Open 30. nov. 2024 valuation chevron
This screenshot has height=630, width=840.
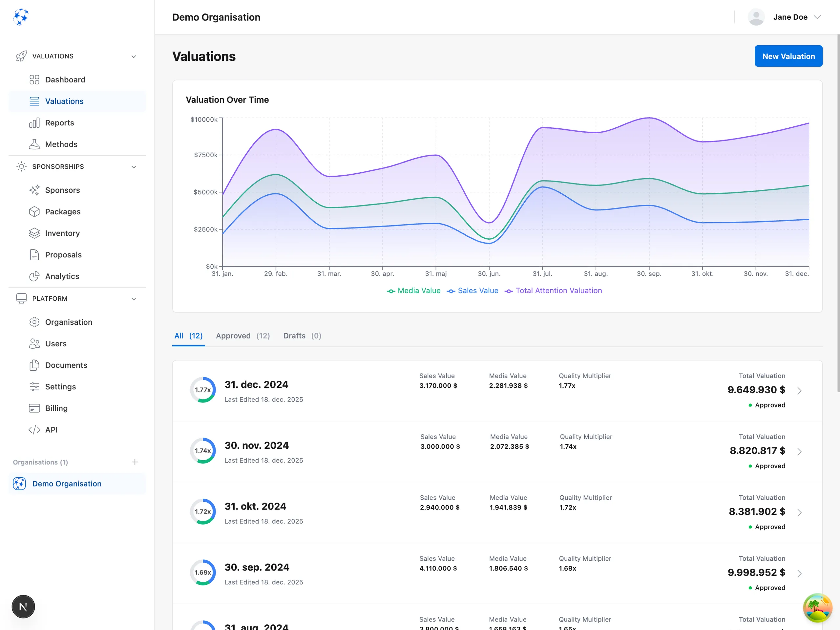799,451
